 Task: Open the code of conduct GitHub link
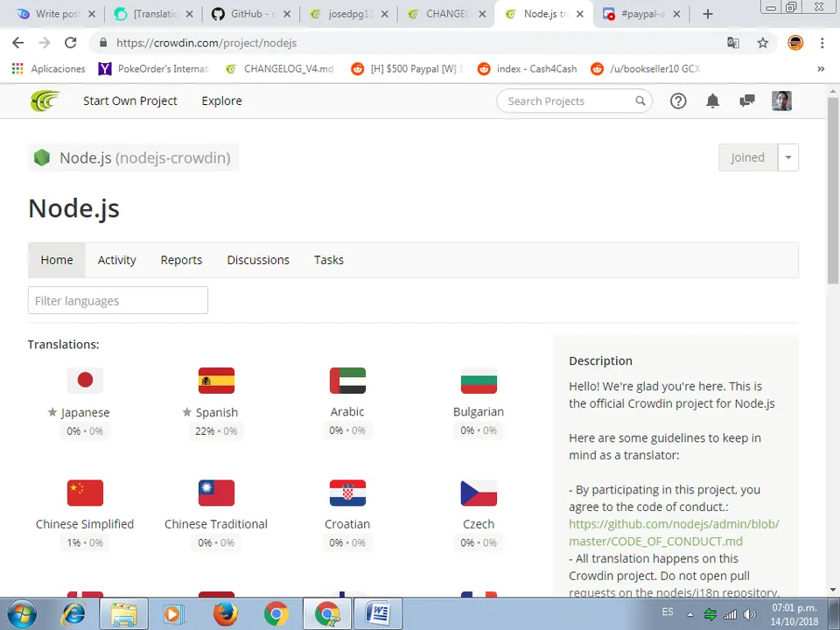pyautogui.click(x=674, y=533)
